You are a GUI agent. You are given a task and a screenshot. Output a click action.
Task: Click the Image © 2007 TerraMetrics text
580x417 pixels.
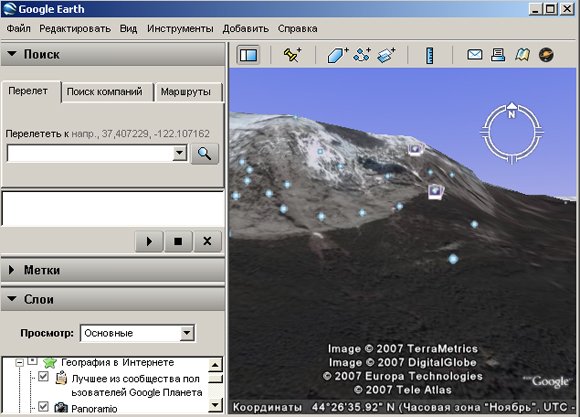click(x=403, y=349)
